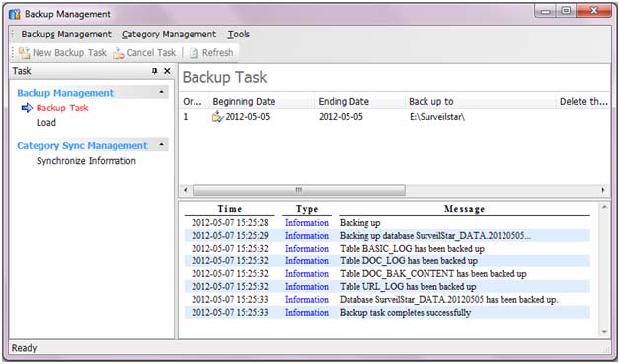
Task: Click the blue arrow next to Backup Task
Action: pyautogui.click(x=27, y=108)
